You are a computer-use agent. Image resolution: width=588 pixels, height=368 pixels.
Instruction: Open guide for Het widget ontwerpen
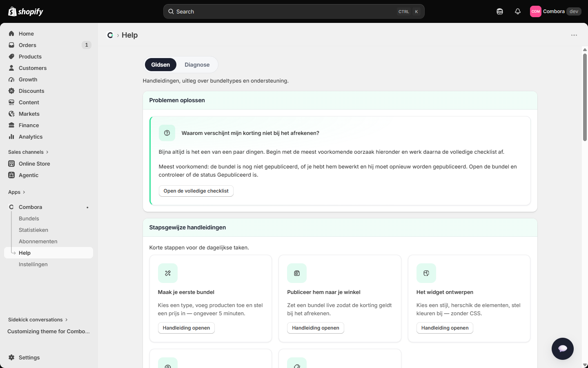(x=445, y=328)
